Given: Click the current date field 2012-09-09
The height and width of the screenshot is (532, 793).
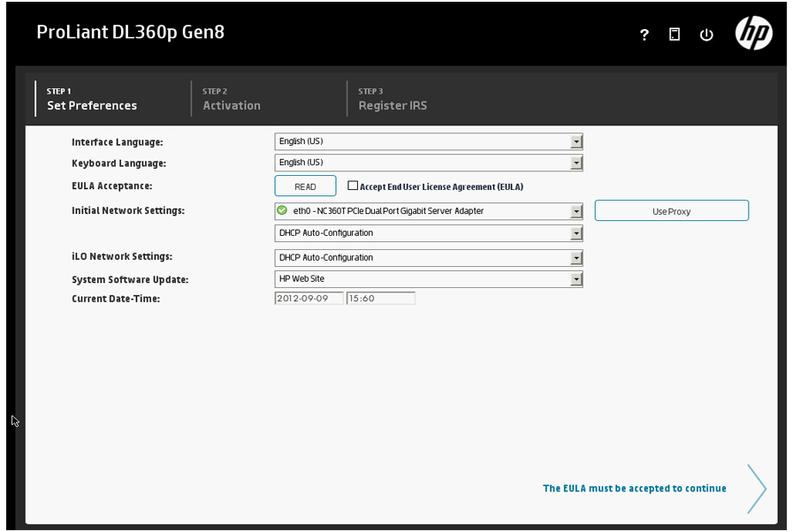Looking at the screenshot, I should tap(309, 299).
